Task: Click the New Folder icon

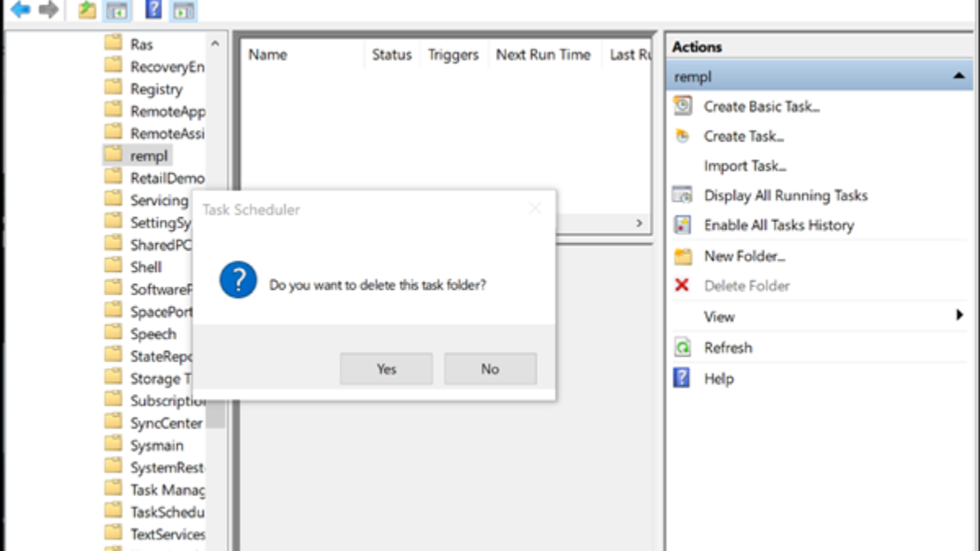Action: pos(682,256)
